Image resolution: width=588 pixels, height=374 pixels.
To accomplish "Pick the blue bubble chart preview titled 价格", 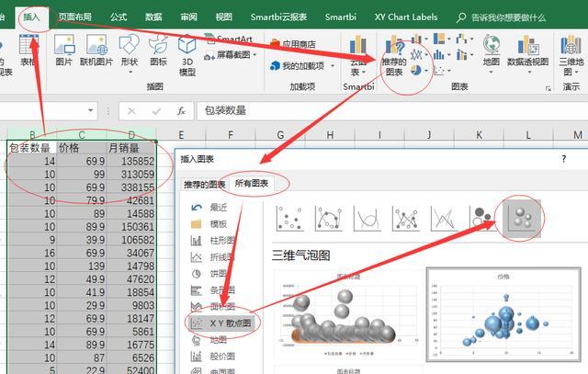I will [503, 314].
